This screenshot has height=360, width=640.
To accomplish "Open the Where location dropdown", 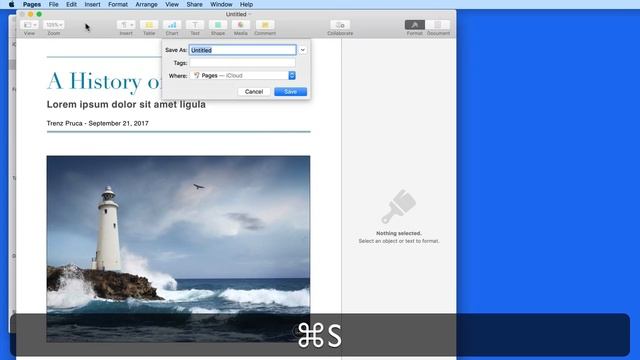I will tap(242, 76).
